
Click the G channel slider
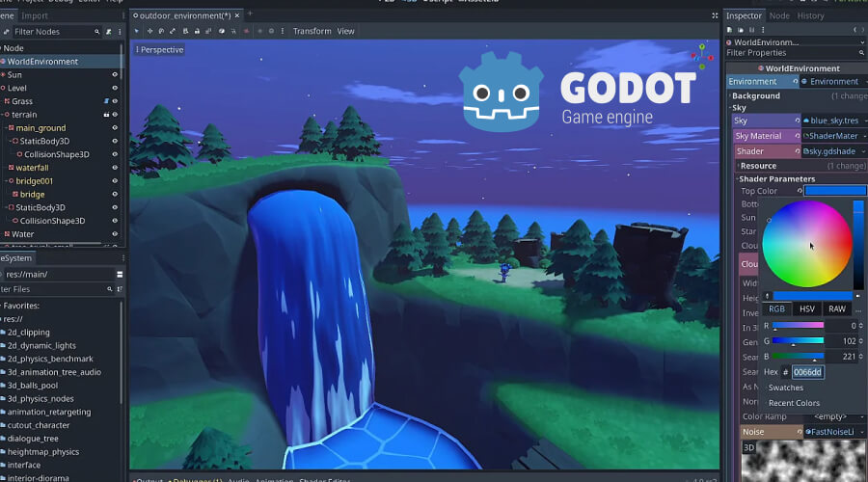coord(798,341)
